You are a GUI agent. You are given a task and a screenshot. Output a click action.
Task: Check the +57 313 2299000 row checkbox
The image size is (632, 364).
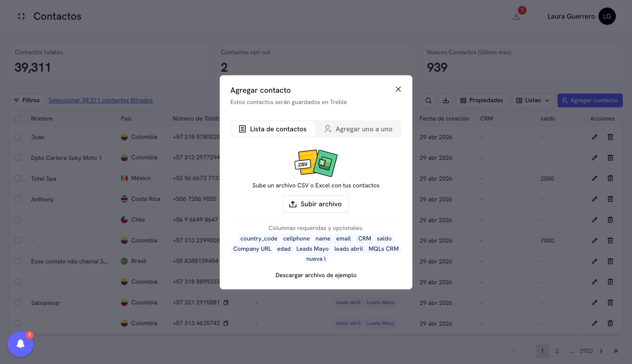tap(18, 241)
